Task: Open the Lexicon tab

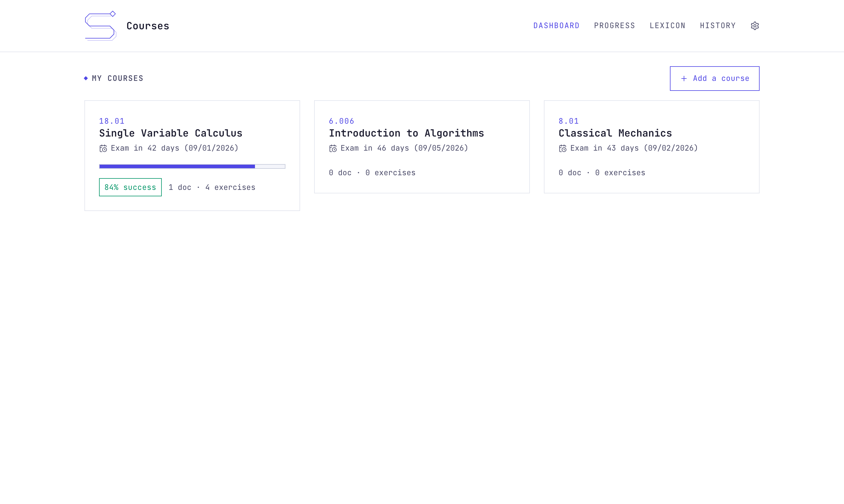Action: pos(667,26)
